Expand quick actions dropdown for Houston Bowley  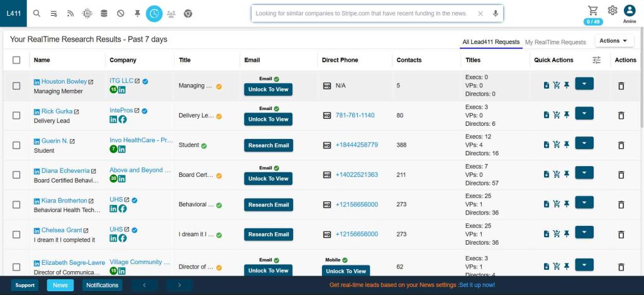pyautogui.click(x=584, y=84)
